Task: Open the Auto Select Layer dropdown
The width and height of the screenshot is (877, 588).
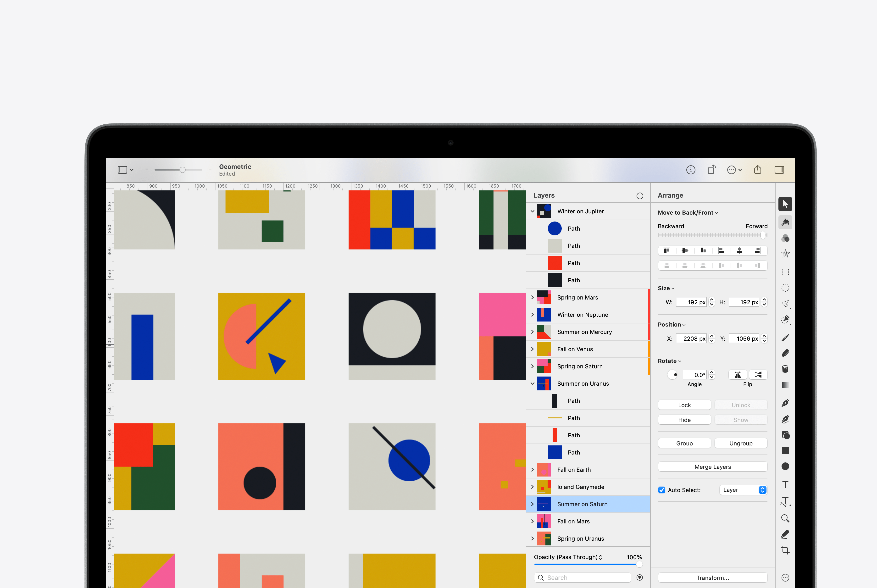Action: tap(743, 490)
